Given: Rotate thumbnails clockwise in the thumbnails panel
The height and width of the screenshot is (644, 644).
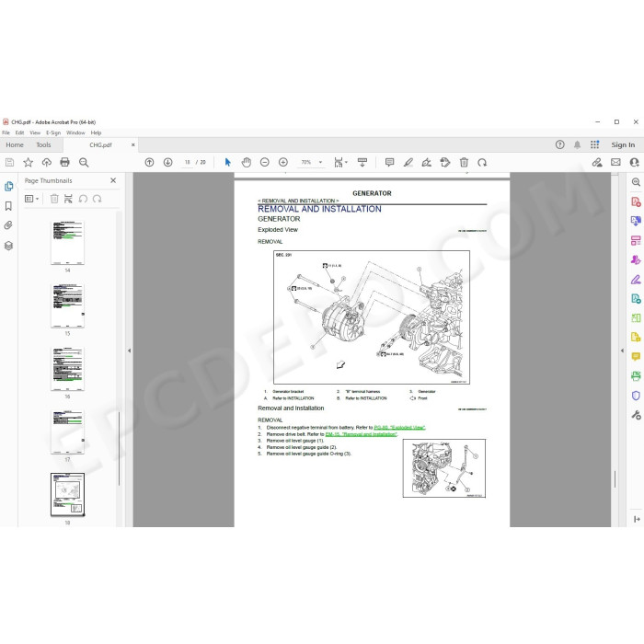Looking at the screenshot, I should (97, 199).
